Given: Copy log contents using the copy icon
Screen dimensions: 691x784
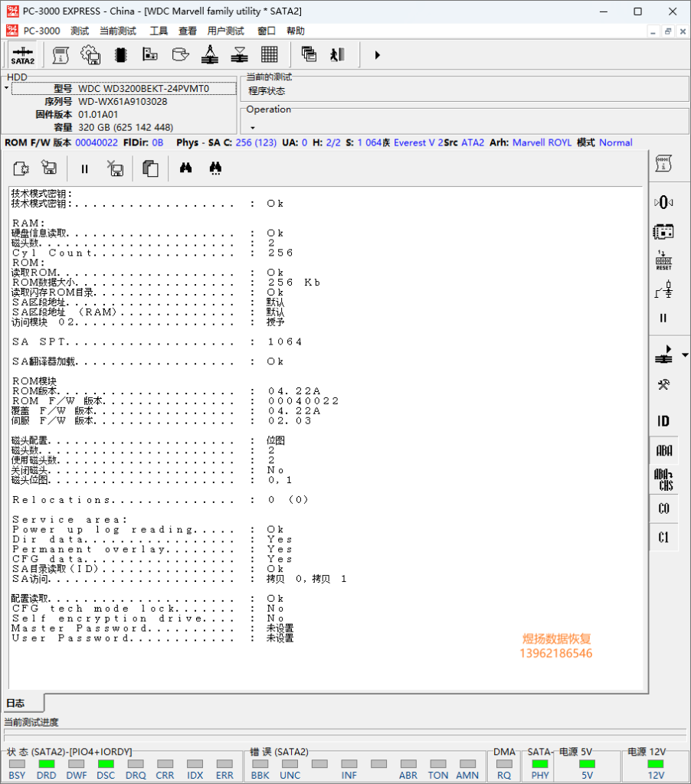Looking at the screenshot, I should click(150, 168).
